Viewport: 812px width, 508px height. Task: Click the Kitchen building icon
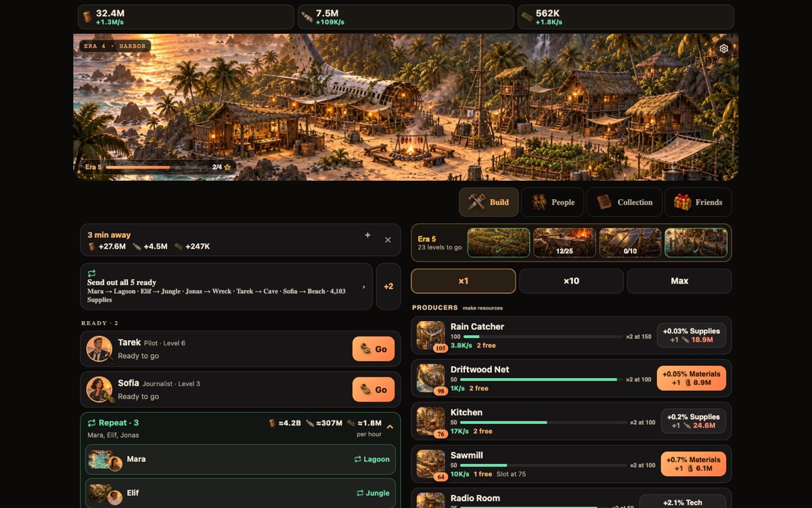[x=430, y=421]
